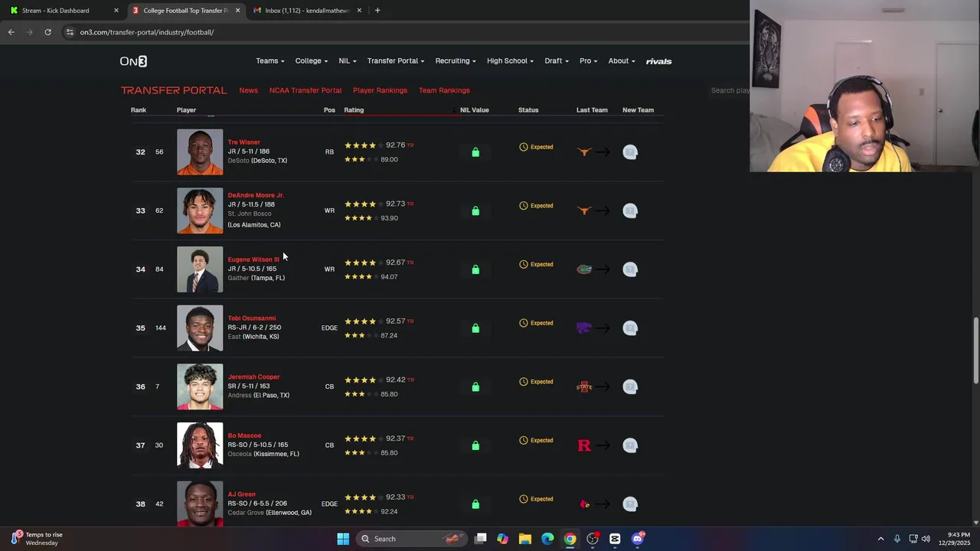Expand the Recruiting dropdown menu
The height and width of the screenshot is (551, 980).
coord(456,61)
